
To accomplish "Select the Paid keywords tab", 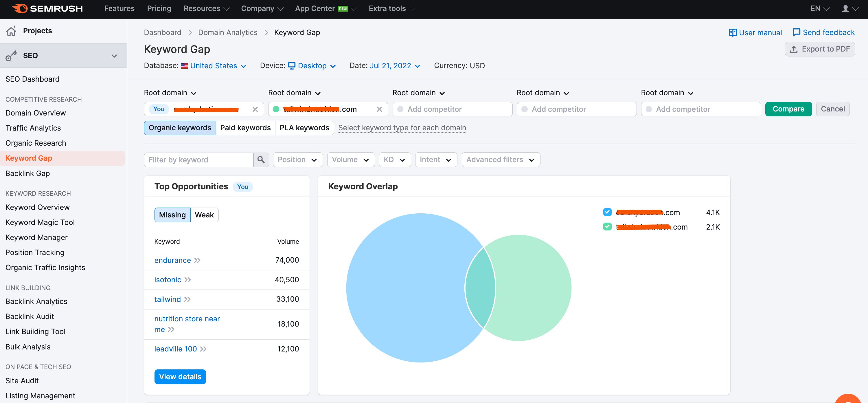I will (x=245, y=128).
